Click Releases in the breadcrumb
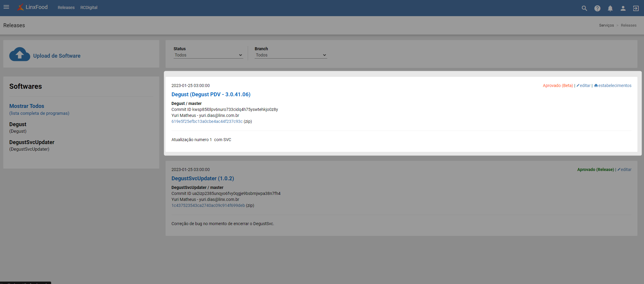Viewport: 644px width, 284px height. (628, 25)
